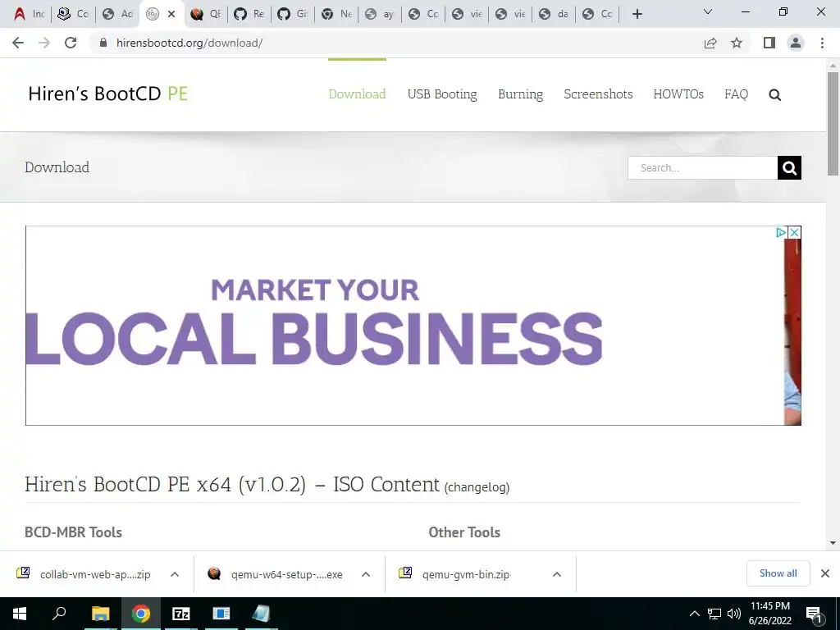Click the site header search magnifier
840x630 pixels.
[x=774, y=95]
